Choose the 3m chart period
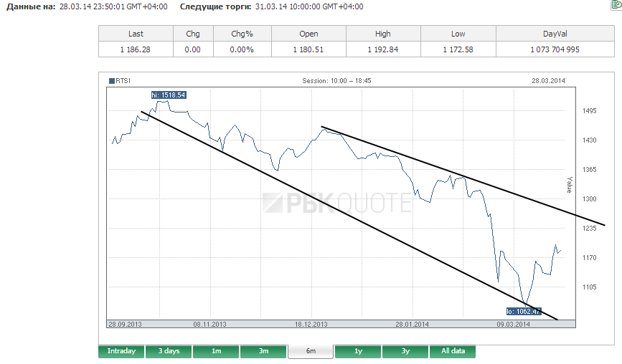The image size is (622, 364). (263, 351)
